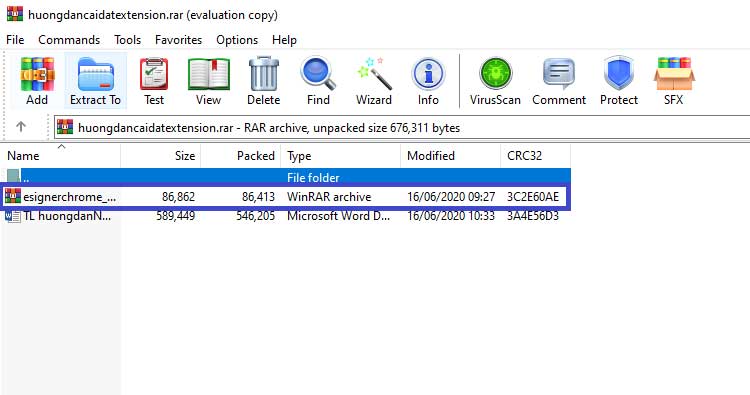Click the Protect shield icon
This screenshot has width=750, height=395.
tap(619, 81)
